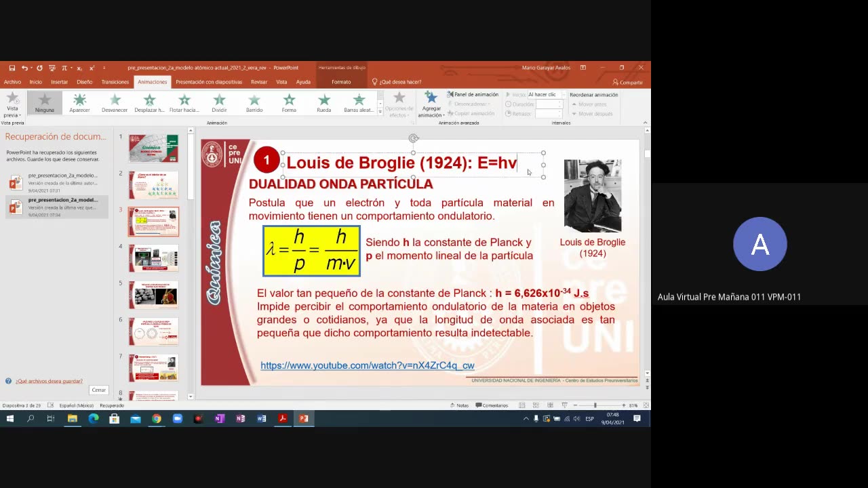Apply the Barrido animation effect
The image size is (868, 488).
point(254,103)
